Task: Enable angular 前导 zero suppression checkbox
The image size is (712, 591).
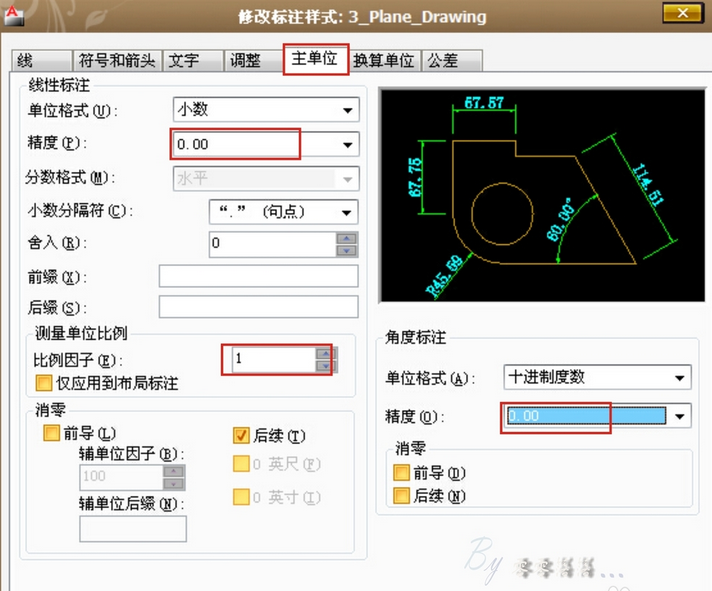Action: click(x=401, y=473)
